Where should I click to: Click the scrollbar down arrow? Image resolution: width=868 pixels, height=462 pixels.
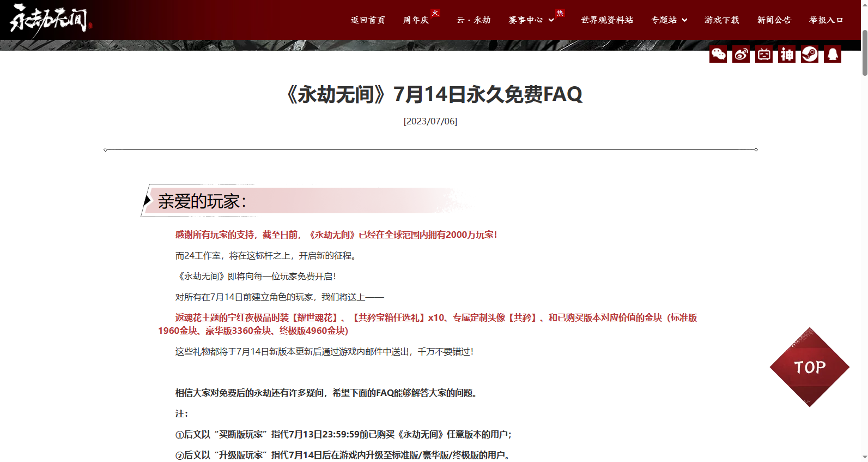click(865, 457)
